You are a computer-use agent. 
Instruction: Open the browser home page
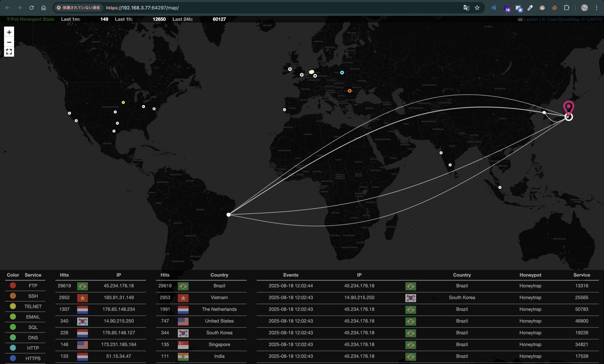pos(43,8)
